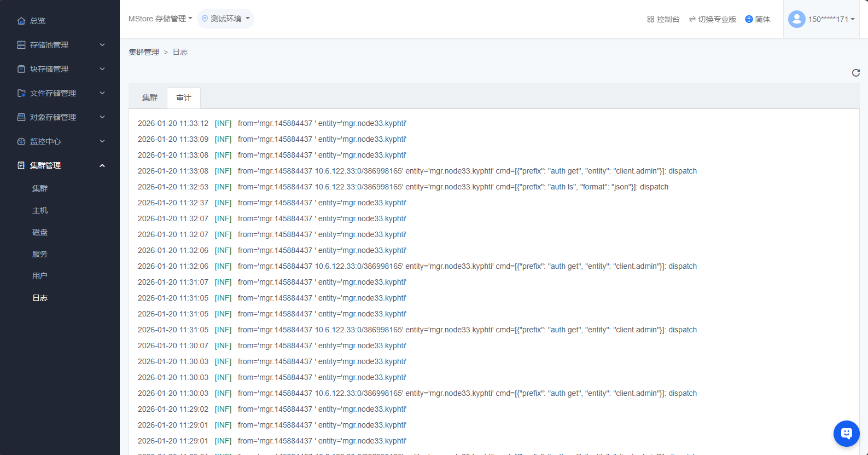The height and width of the screenshot is (455, 868).
Task: Open the 测试环境 environment dropdown
Action: click(x=225, y=19)
